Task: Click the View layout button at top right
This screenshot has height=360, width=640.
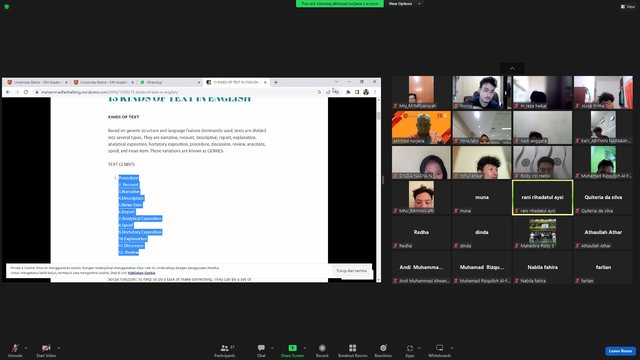Action: tap(628, 7)
